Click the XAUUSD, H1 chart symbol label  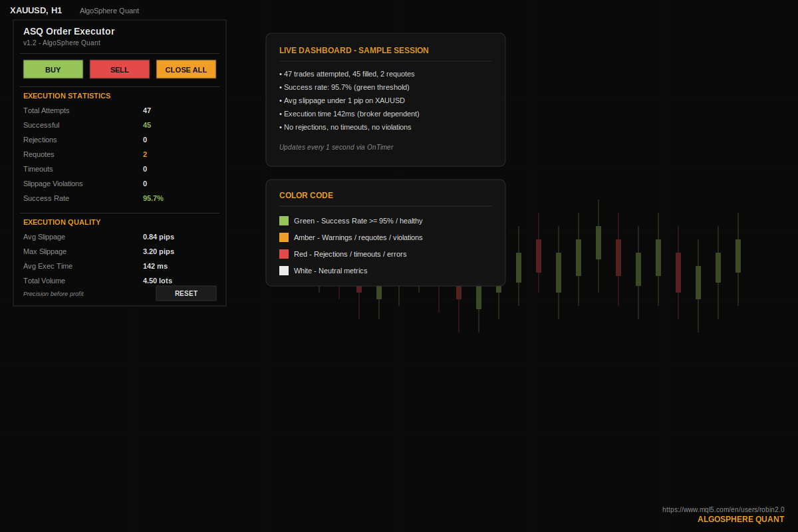[36, 11]
